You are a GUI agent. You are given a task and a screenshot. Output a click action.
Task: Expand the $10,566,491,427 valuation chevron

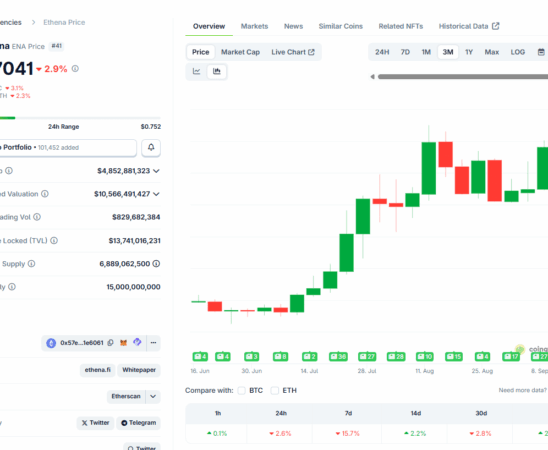pos(156,194)
